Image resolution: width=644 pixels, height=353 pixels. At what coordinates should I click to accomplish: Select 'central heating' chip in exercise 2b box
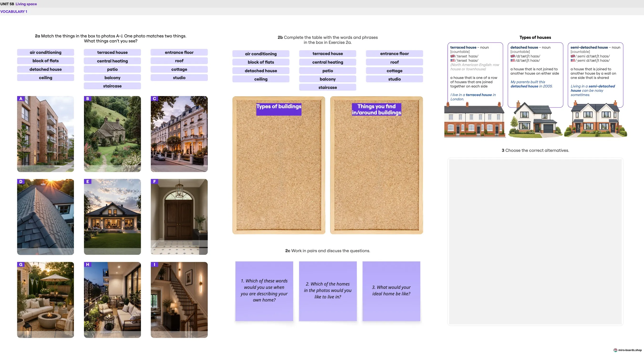[327, 62]
